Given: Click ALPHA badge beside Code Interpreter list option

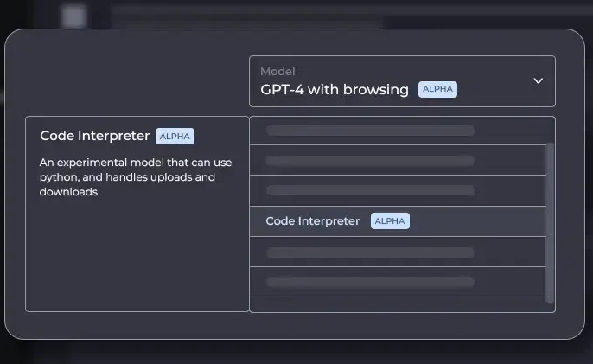Looking at the screenshot, I should tap(390, 221).
